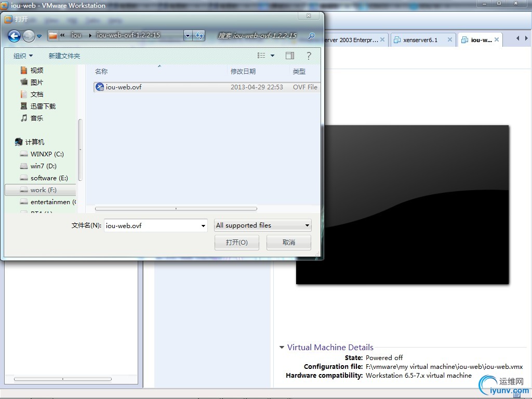Close the iou-w... VM tab

tap(496, 39)
